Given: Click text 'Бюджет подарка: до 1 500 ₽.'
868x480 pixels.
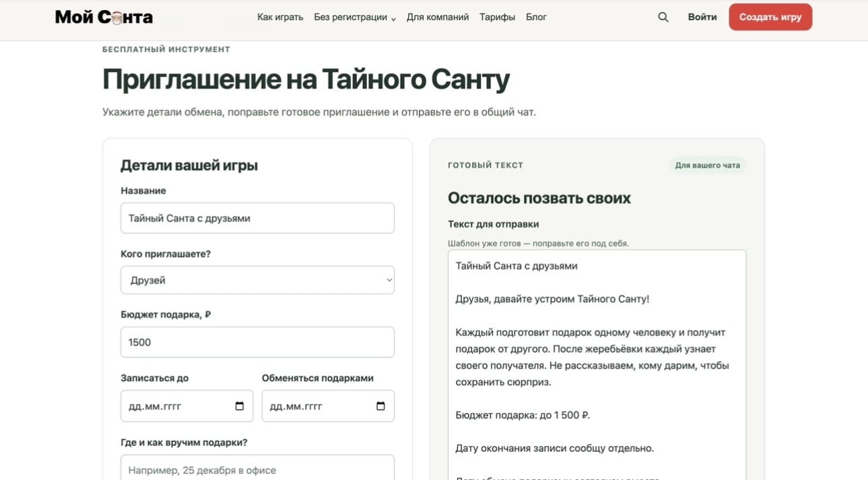Looking at the screenshot, I should 523,415.
